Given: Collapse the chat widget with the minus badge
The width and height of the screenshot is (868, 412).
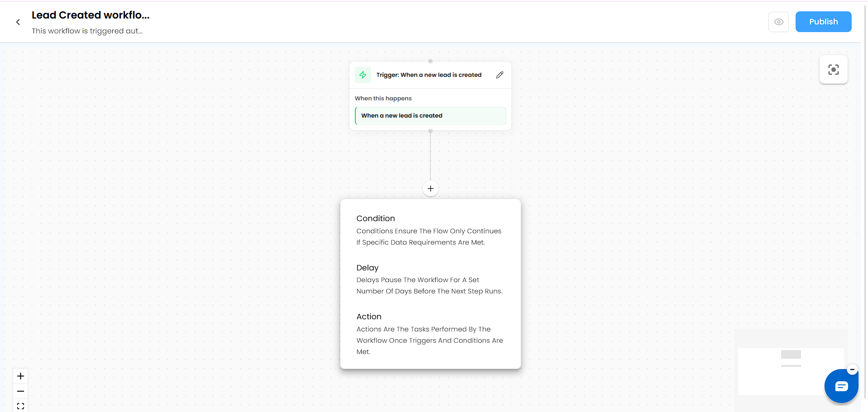Looking at the screenshot, I should [852, 369].
